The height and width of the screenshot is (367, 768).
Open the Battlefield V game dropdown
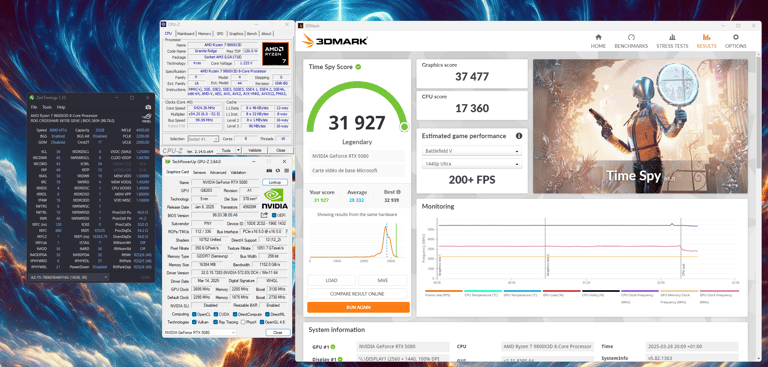[x=472, y=151]
